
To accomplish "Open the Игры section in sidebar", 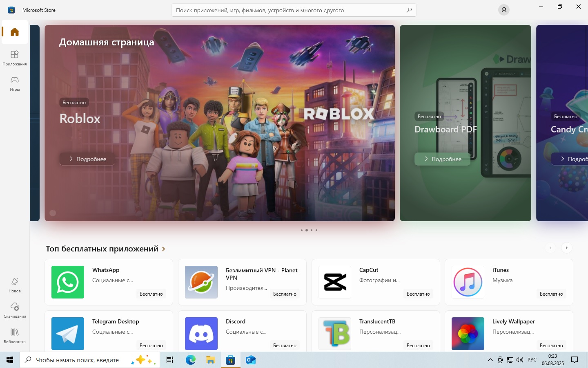I will click(15, 83).
